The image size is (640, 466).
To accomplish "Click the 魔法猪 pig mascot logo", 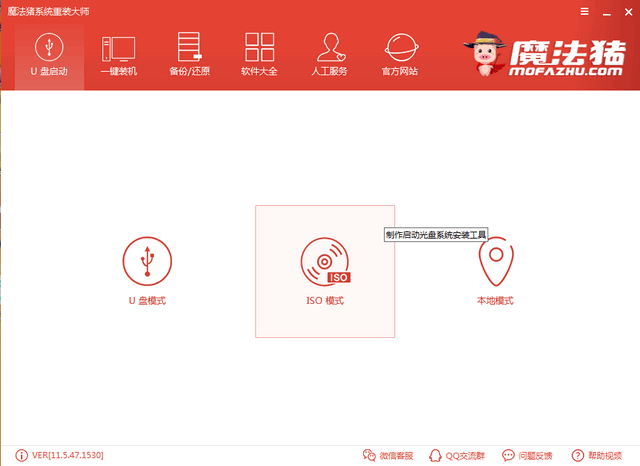I will tap(486, 56).
